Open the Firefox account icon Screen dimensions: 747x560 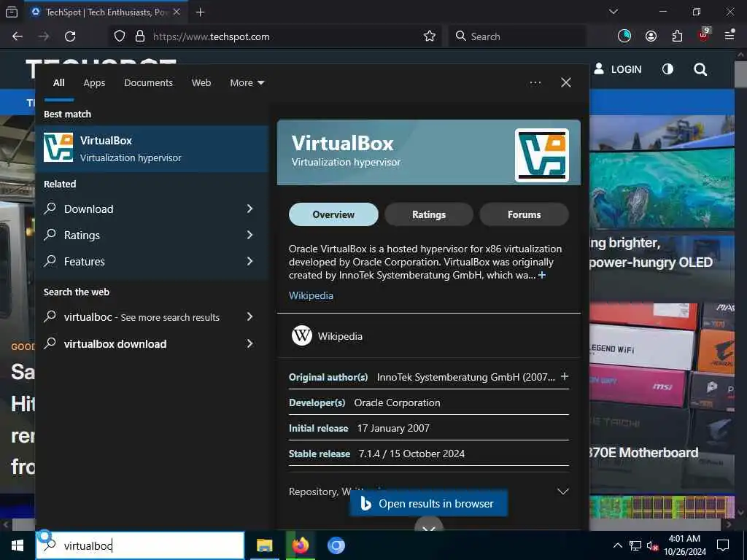tap(651, 36)
